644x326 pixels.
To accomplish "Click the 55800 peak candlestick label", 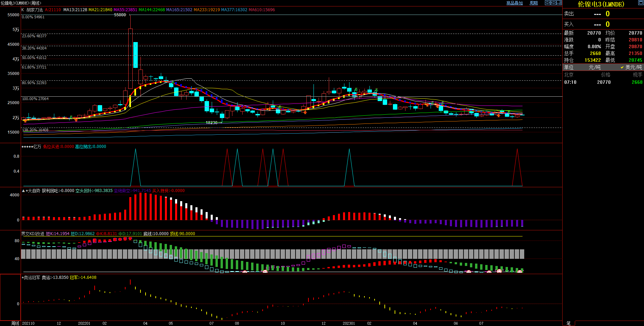I will (x=120, y=15).
